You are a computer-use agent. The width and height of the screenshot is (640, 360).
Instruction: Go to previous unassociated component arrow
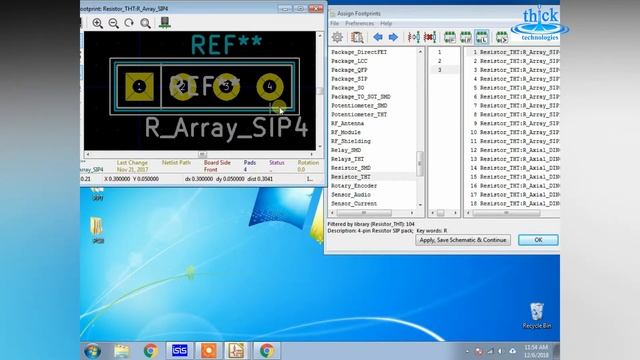pos(378,37)
